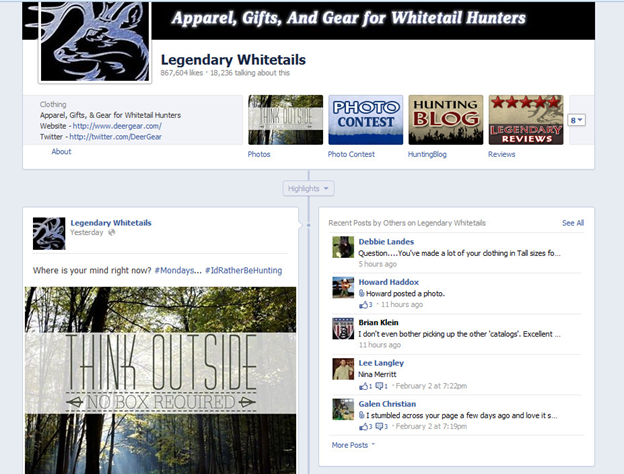Click the Yesterday post timestamp

pyautogui.click(x=86, y=232)
